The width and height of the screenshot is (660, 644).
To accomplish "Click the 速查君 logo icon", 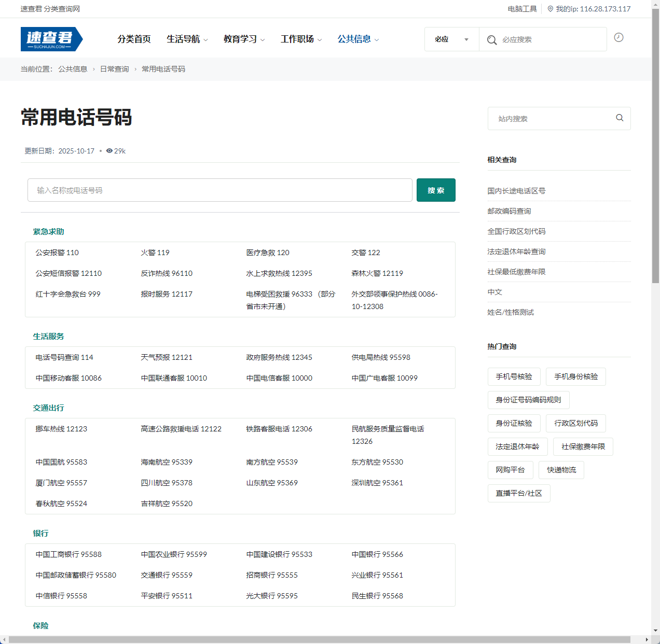I will 51,39.
